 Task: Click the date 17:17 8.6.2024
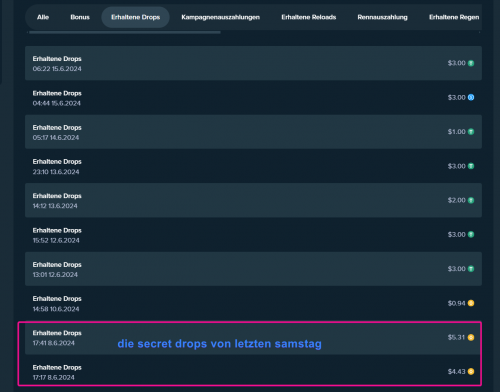[54, 377]
